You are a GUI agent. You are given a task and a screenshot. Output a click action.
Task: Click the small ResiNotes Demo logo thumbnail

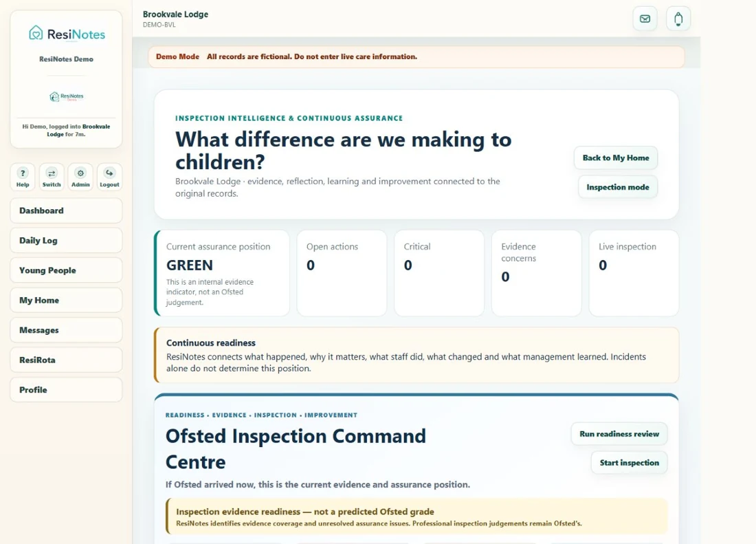coord(67,96)
